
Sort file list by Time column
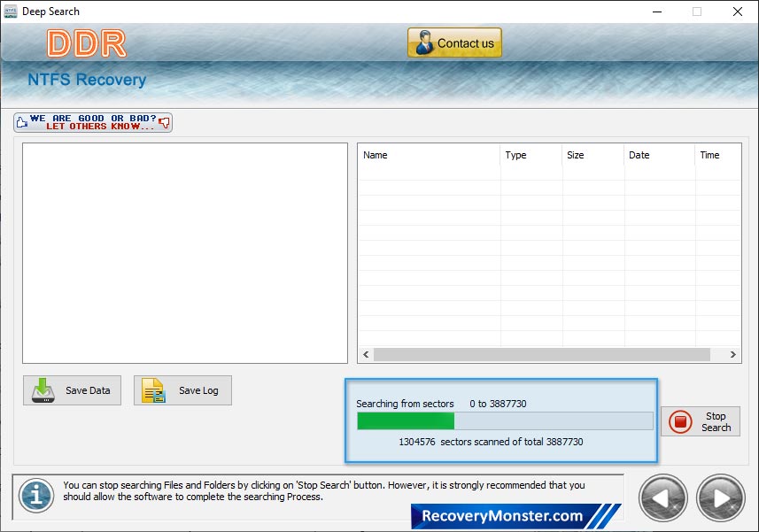click(x=718, y=155)
